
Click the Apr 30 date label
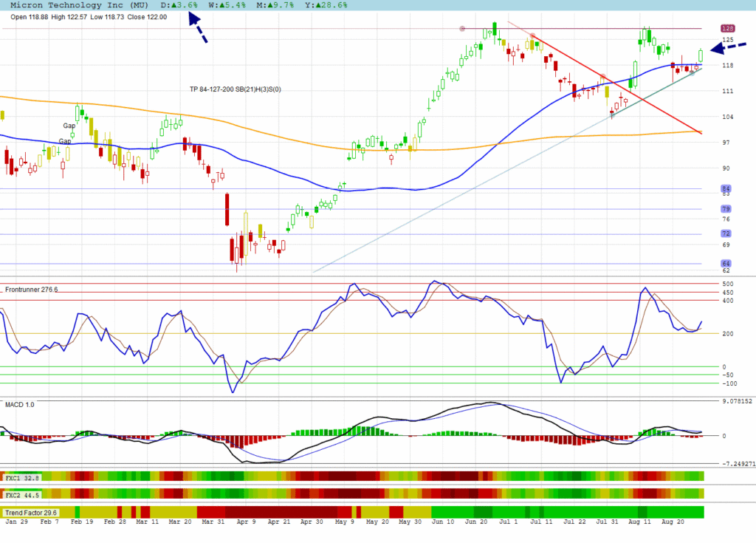312,522
